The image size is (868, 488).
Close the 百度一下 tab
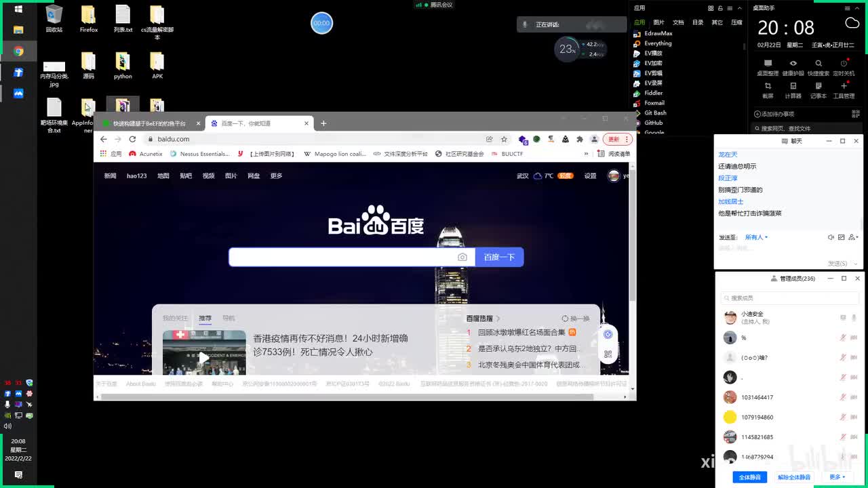point(307,123)
